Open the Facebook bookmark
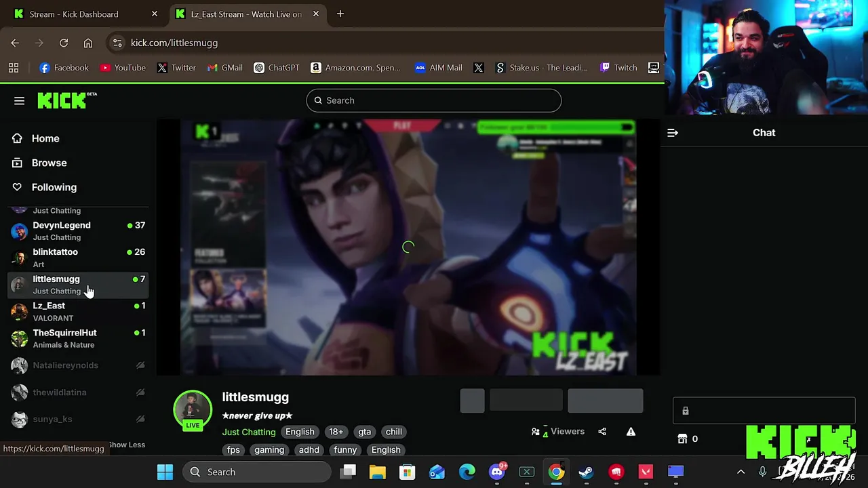The image size is (868, 488). tap(64, 68)
